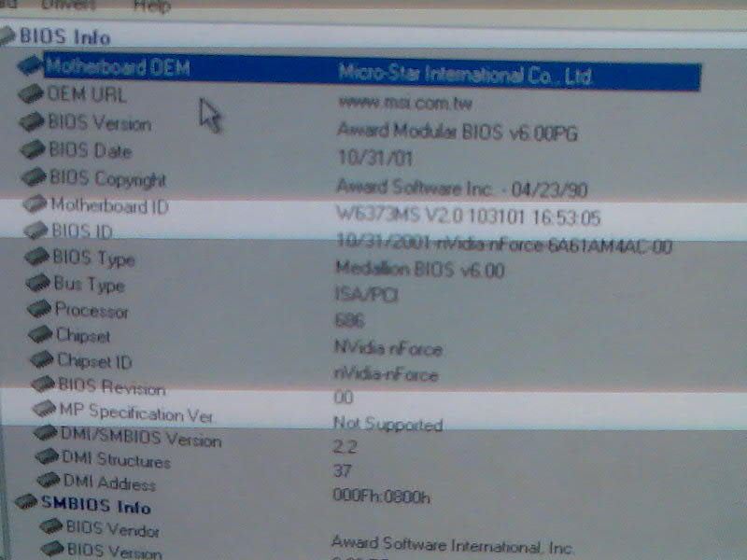Click the Medallion BIOS v6.00 value

(419, 270)
